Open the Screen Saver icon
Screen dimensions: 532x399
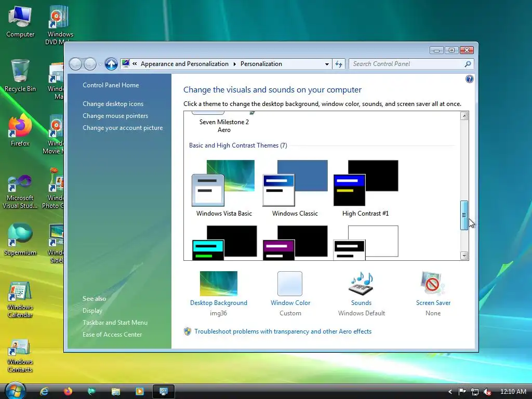tap(433, 283)
